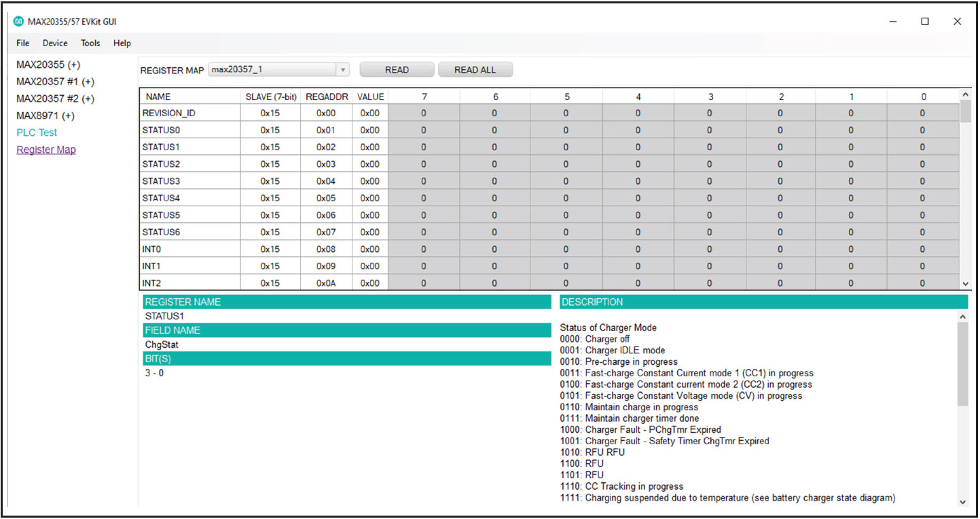Screen dimensions: 980x519
Task: Open the Device menu
Action: 55,43
